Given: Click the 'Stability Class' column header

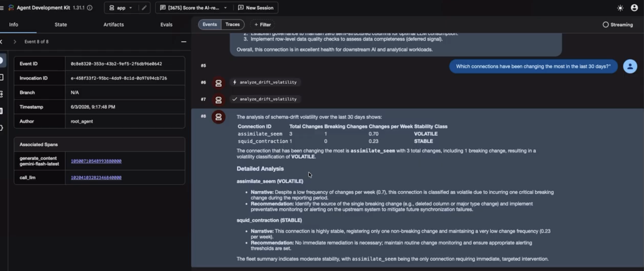Looking at the screenshot, I should [x=431, y=126].
